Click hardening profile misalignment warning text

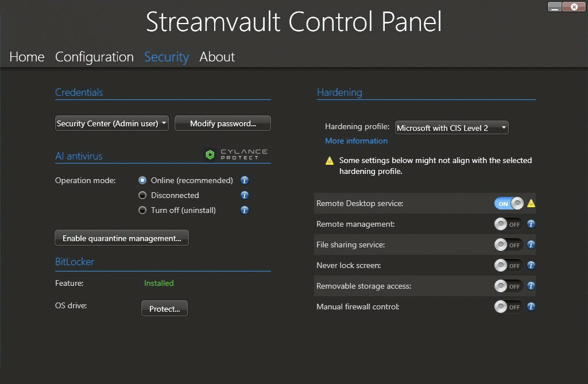[x=435, y=166]
